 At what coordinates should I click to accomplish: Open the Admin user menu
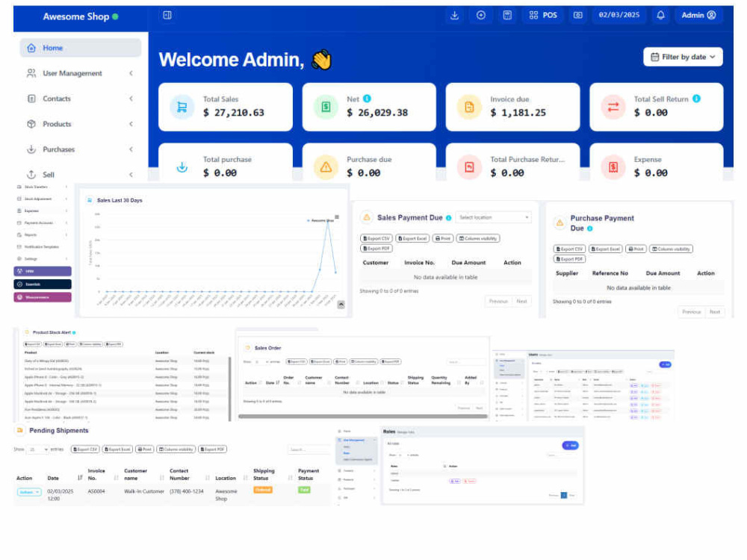pyautogui.click(x=698, y=15)
